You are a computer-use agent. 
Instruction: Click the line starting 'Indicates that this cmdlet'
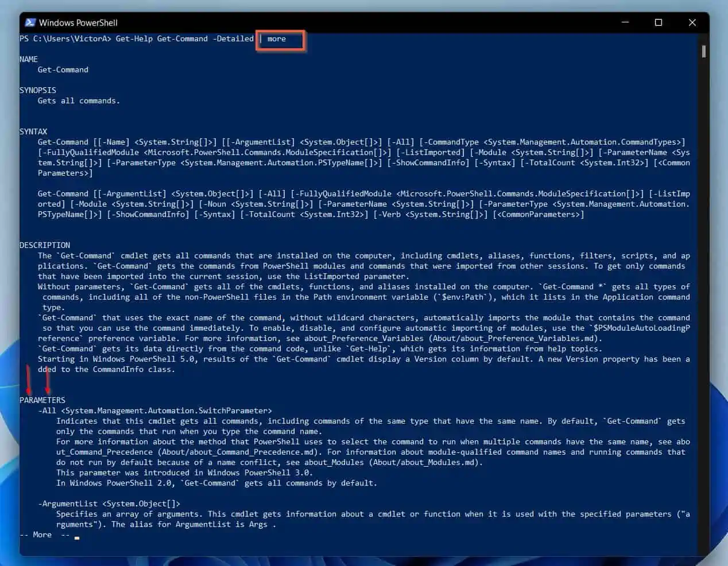[371, 421]
